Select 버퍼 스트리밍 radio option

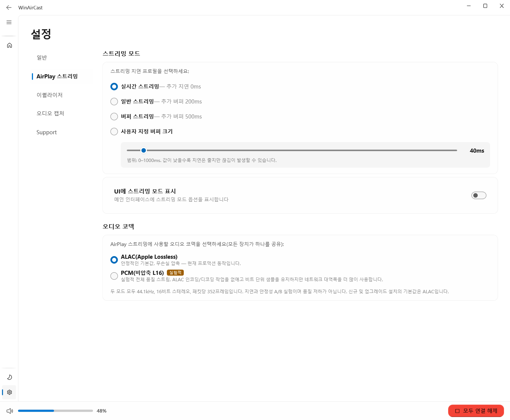tap(156, 117)
